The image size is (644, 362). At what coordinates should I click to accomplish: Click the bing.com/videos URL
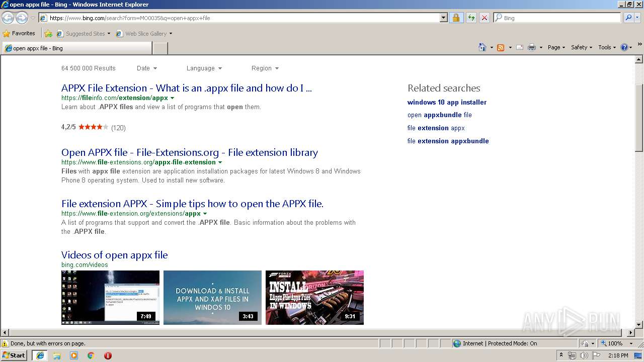(x=85, y=265)
